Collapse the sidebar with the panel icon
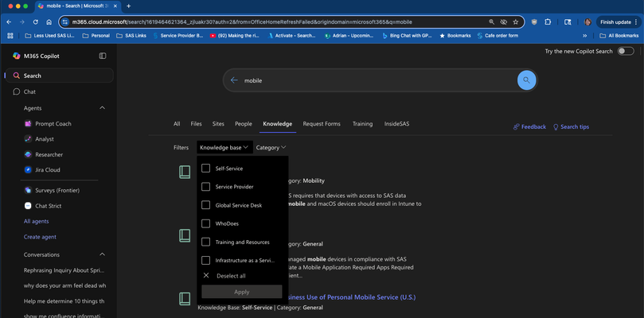The height and width of the screenshot is (318, 644). 102,56
